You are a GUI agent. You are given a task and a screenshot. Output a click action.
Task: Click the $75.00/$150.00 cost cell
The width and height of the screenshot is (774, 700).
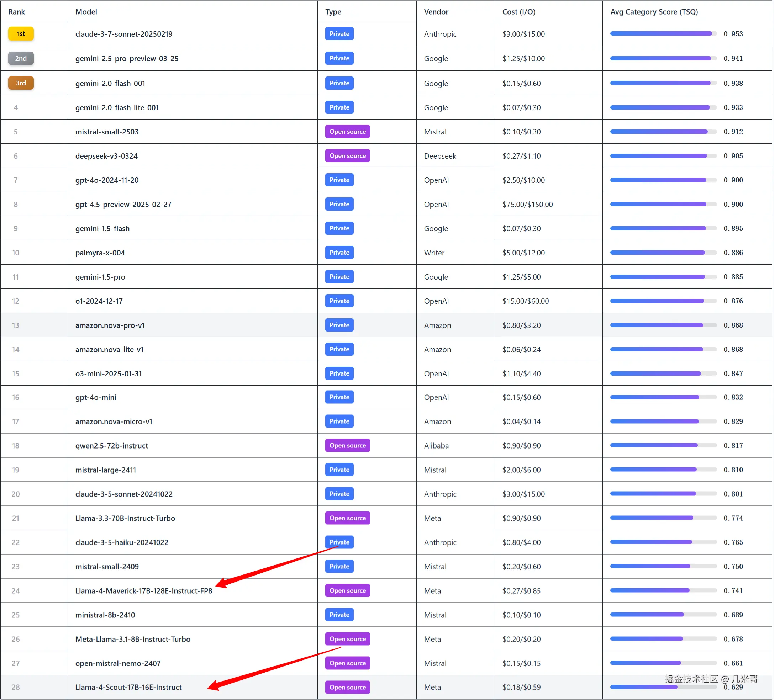(x=527, y=204)
